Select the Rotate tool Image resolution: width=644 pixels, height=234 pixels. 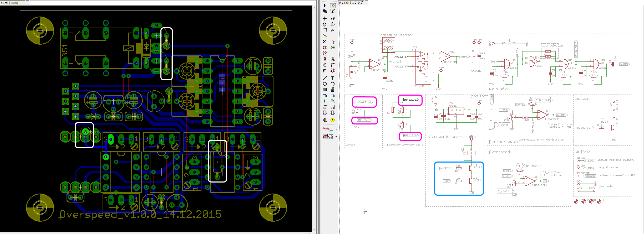(333, 24)
